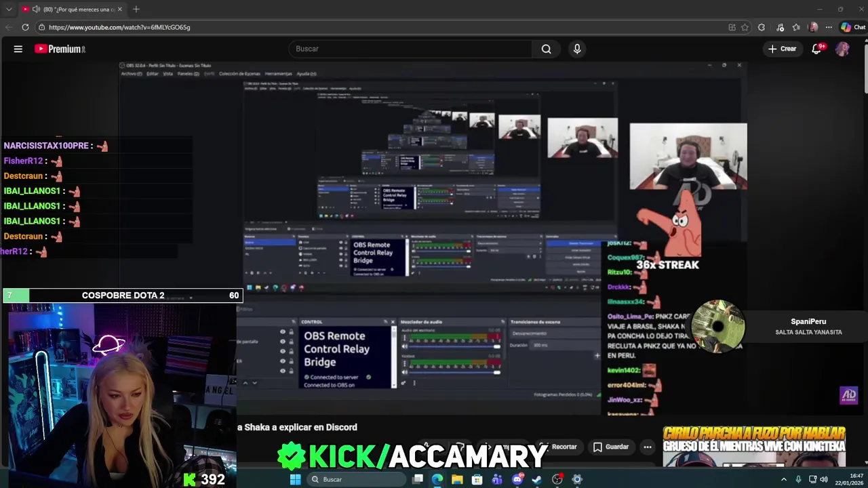Show hidden system tray icons chevron
Viewport: 868px width, 488px height.
pos(784,479)
